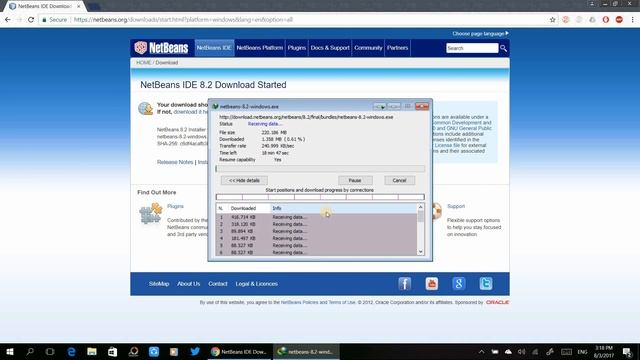Open the YouTube icon in the footer
640x360 pixels.
pyautogui.click(x=431, y=284)
